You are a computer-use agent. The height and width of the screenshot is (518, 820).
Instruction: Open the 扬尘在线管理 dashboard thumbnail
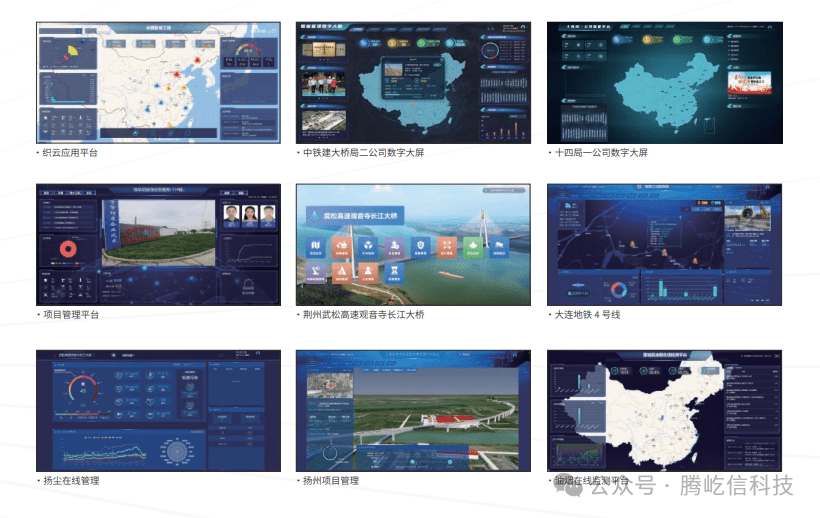(x=154, y=410)
